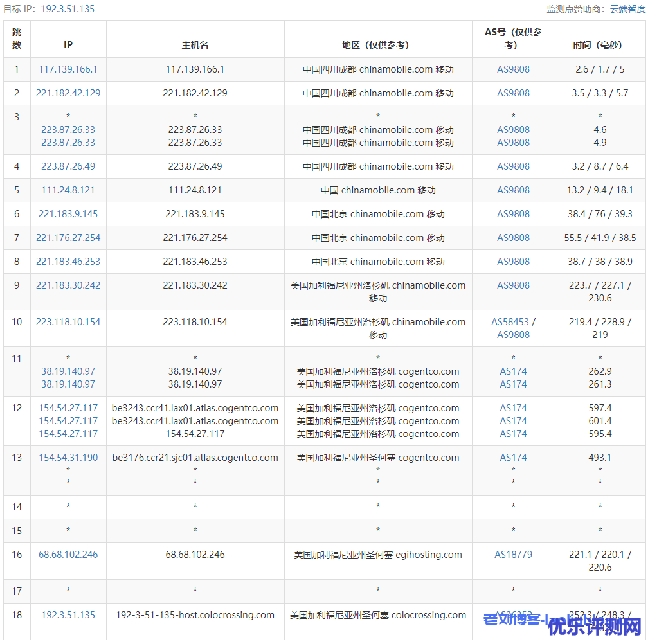Open the 221.183.46.253 link in IP column
The width and height of the screenshot is (650, 644).
click(x=68, y=262)
